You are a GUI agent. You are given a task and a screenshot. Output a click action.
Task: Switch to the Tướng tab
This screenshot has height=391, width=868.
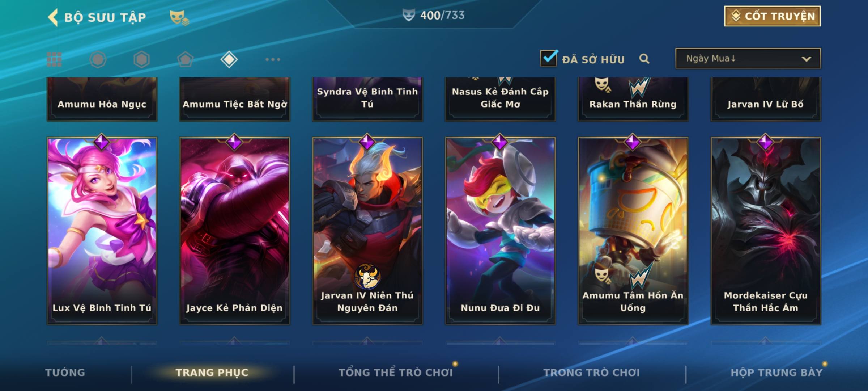pyautogui.click(x=65, y=373)
